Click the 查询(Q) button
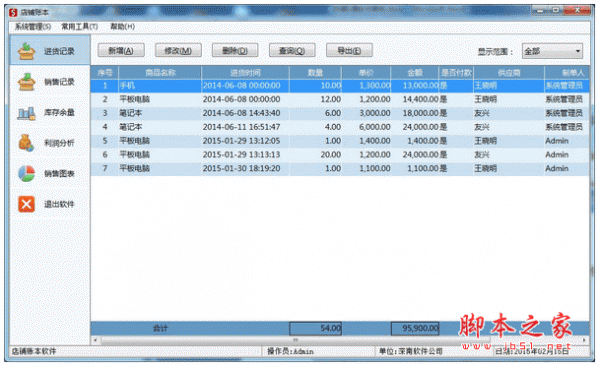Viewport: 600px width, 367px height. coord(292,50)
